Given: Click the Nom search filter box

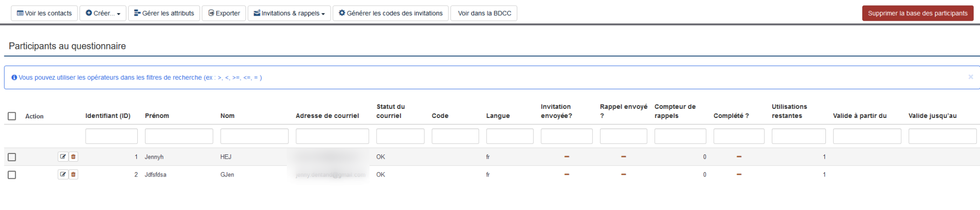Looking at the screenshot, I should click(254, 136).
